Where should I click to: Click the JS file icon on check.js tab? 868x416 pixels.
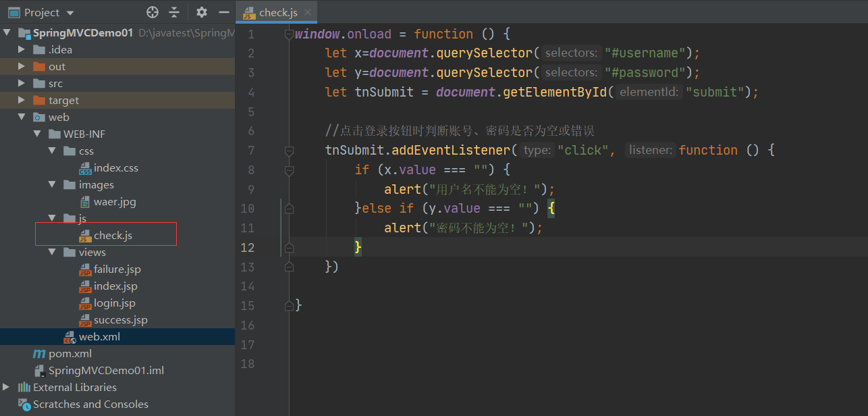pos(249,13)
